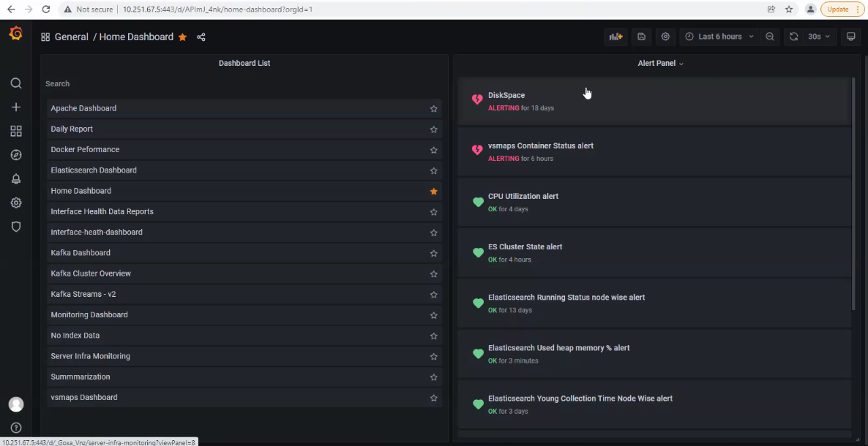Open the Server Admin shield icon
The width and height of the screenshot is (868, 446).
coord(16,227)
